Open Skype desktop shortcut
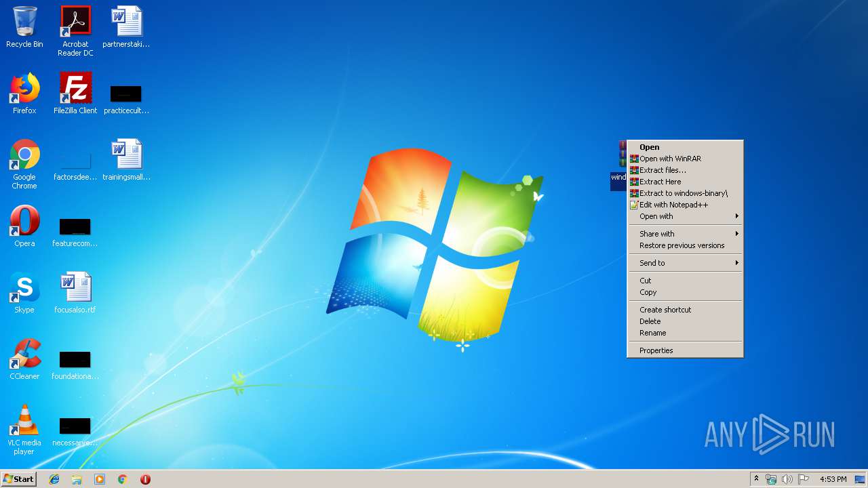Image resolution: width=868 pixels, height=488 pixels. pyautogui.click(x=24, y=293)
